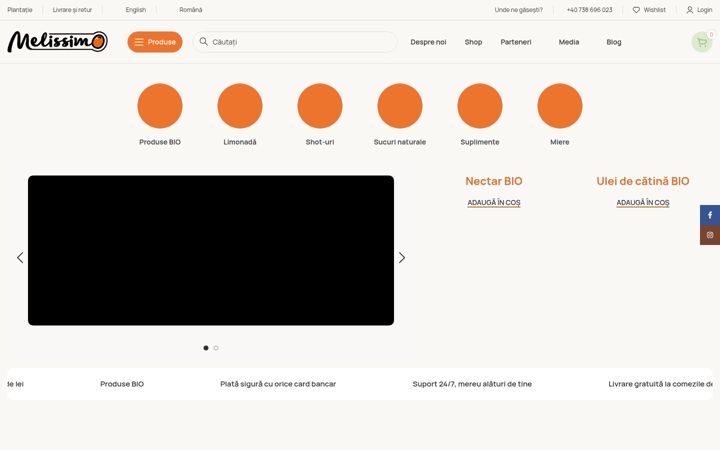Screen dimensions: 720x450
Task: Open the Produse BIO category circle
Action: (x=160, y=106)
